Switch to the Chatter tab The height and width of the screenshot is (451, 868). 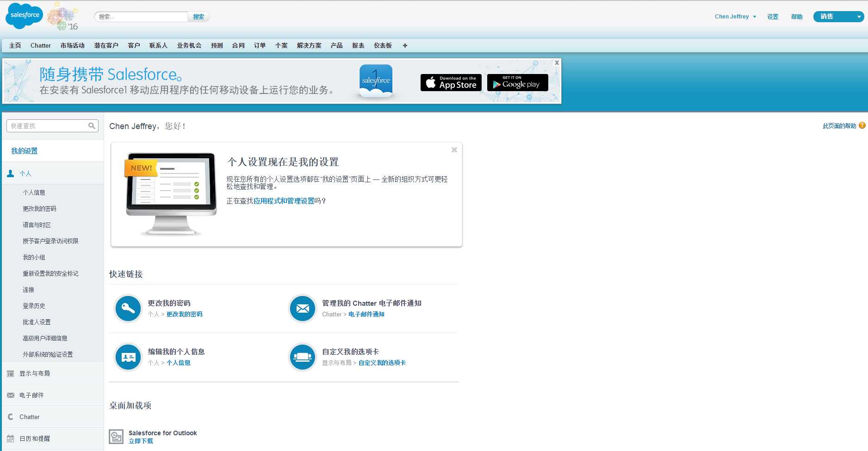click(x=41, y=45)
